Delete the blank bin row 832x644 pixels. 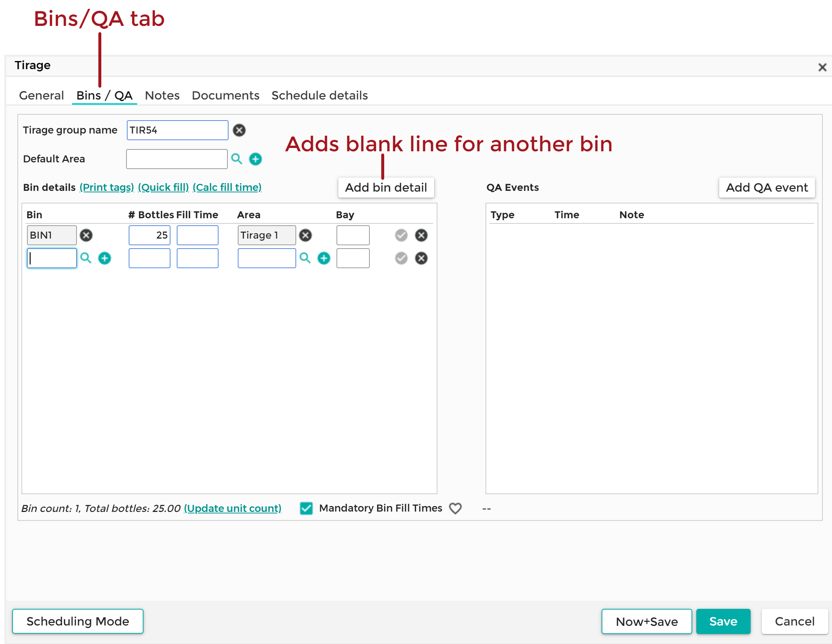pos(421,258)
